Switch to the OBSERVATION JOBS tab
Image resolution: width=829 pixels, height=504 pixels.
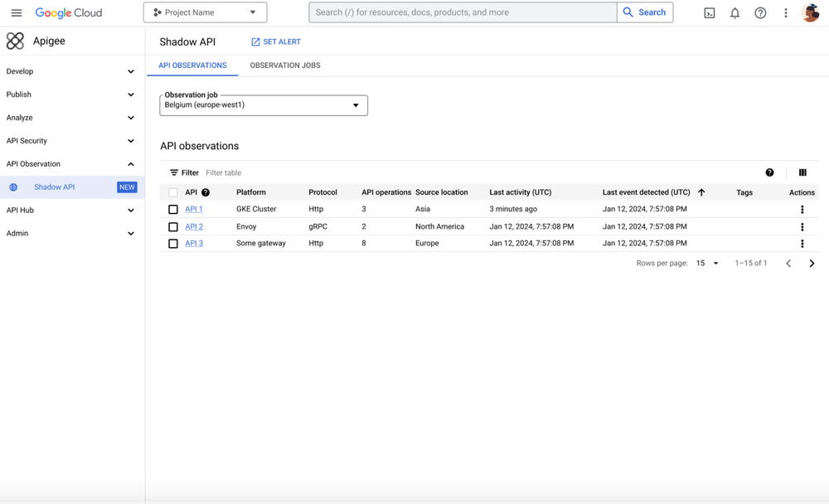click(285, 65)
